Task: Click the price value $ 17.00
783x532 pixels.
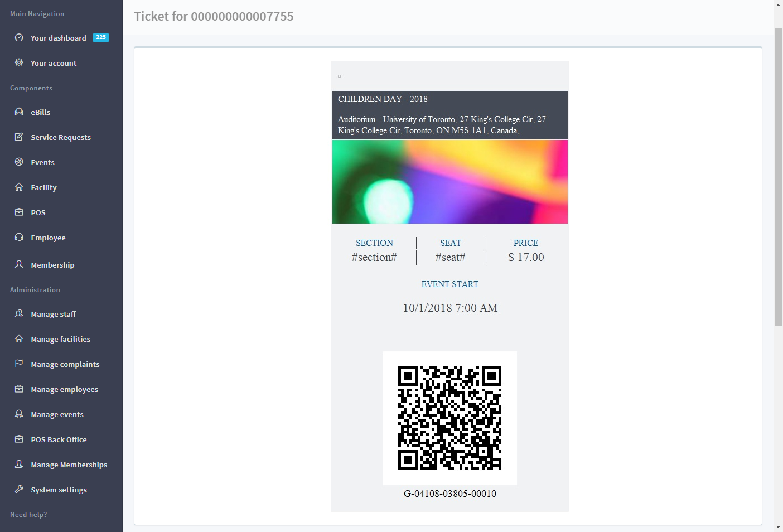Action: click(526, 257)
